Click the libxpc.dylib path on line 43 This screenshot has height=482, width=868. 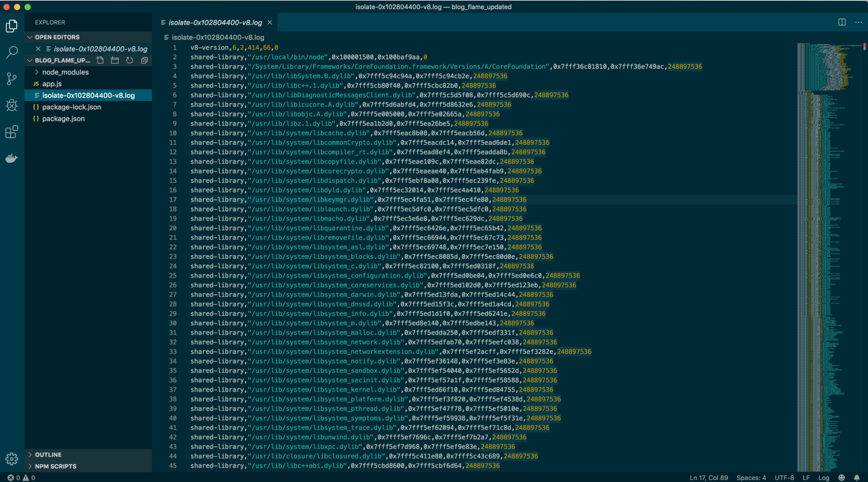(x=305, y=447)
